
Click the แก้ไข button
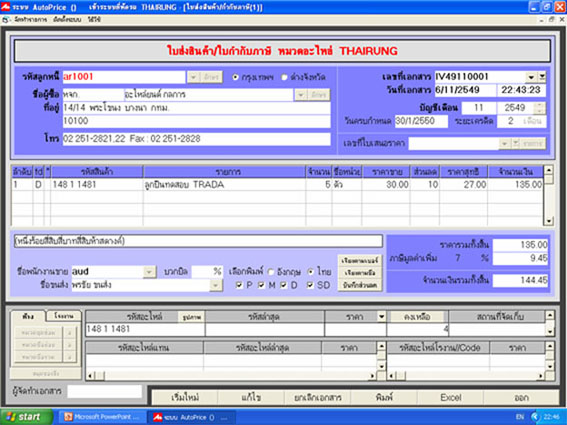(x=251, y=398)
